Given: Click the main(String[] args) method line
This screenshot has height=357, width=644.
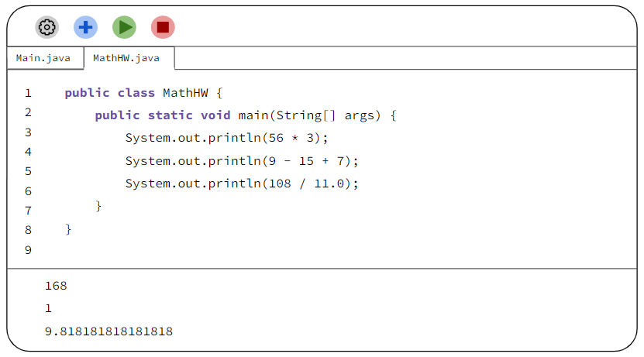Looking at the screenshot, I should tap(246, 115).
